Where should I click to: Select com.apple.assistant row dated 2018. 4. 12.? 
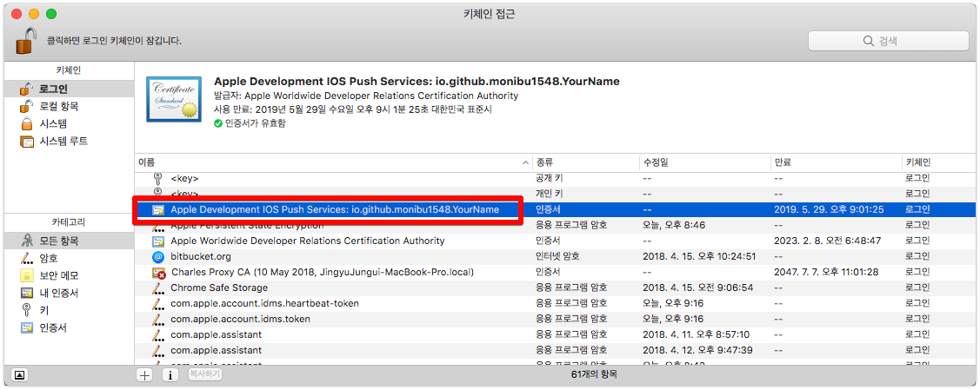click(557, 350)
